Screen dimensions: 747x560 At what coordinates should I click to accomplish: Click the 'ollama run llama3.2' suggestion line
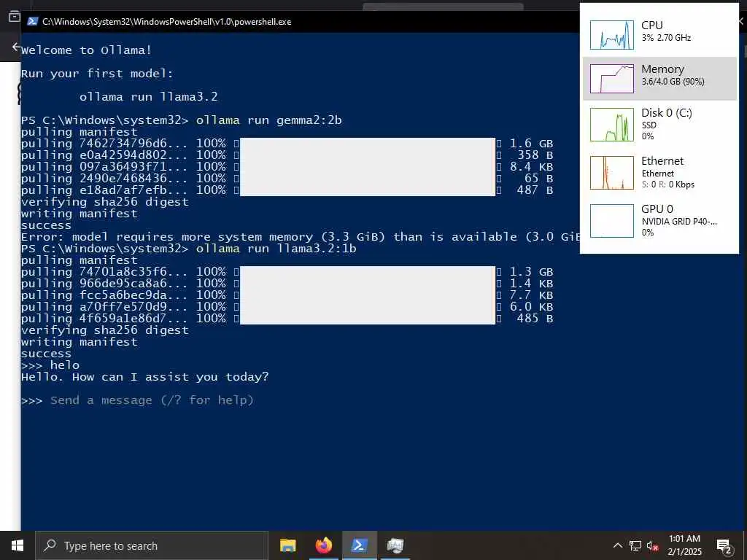pyautogui.click(x=149, y=97)
